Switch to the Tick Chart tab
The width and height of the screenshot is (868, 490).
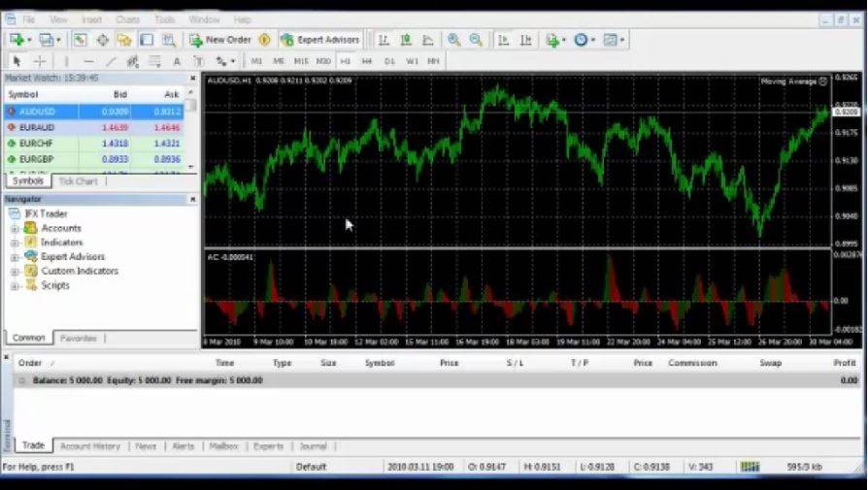coord(78,180)
